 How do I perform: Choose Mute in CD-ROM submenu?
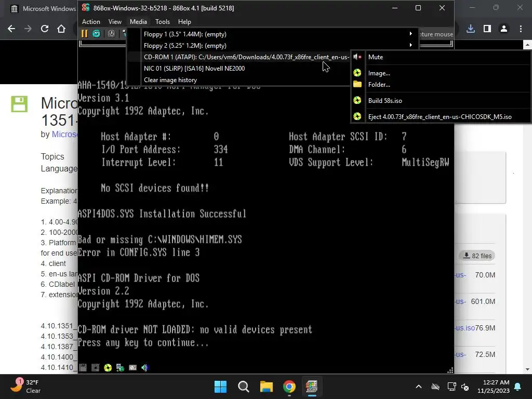pos(441,57)
